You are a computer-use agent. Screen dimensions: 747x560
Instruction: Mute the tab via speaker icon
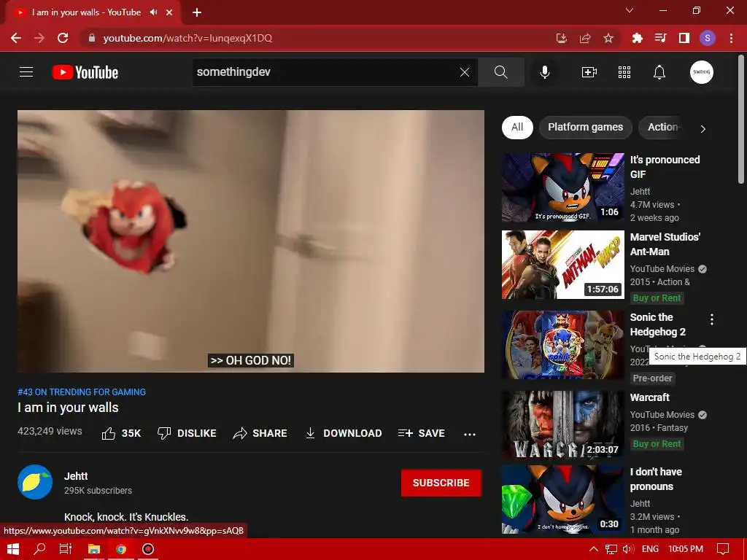tap(153, 12)
